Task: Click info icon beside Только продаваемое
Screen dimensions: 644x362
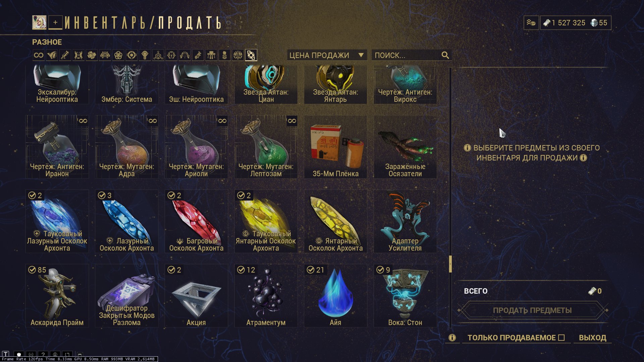Action: click(x=452, y=338)
